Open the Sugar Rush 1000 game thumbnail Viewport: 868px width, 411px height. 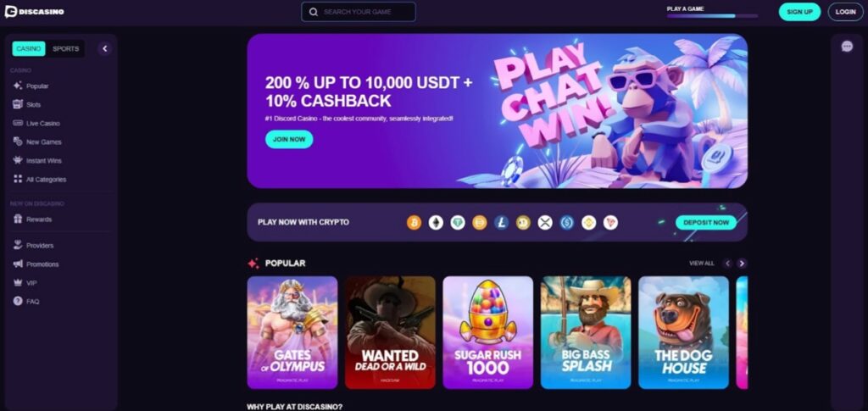pos(487,332)
